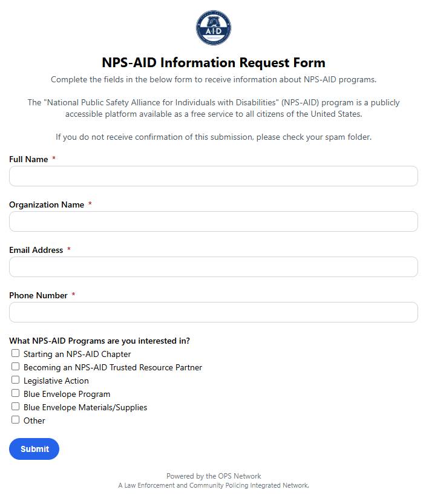Check the Starting an NPS-AID Chapter box

16,353
